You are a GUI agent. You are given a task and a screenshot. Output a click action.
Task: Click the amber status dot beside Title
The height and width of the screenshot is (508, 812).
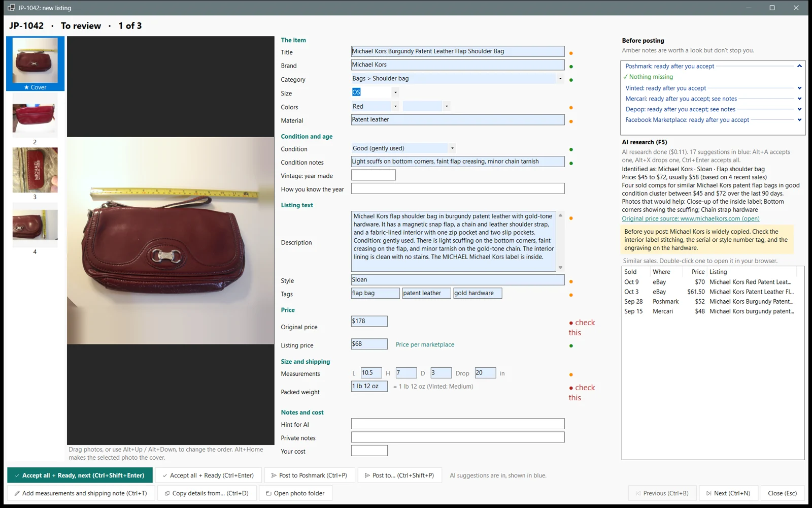(x=571, y=53)
